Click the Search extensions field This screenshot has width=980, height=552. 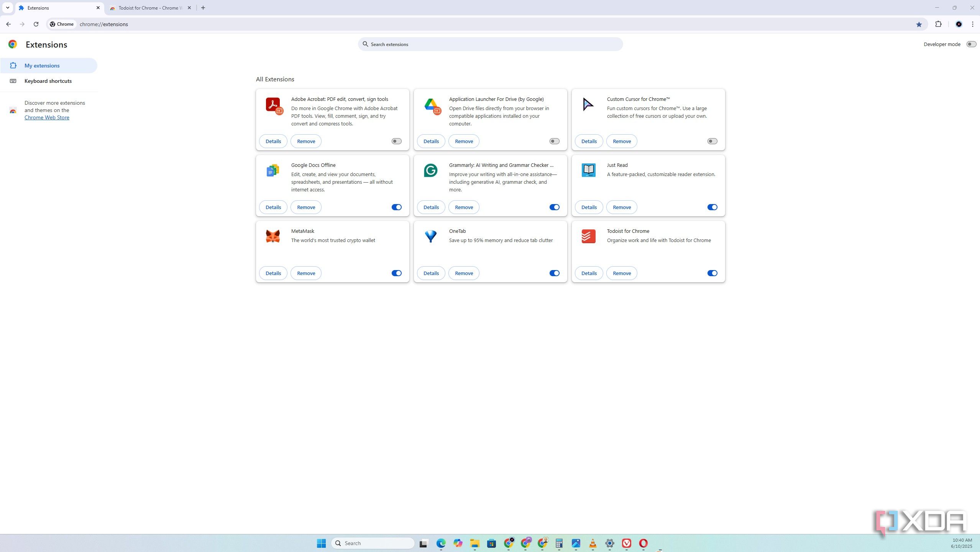[x=490, y=44]
